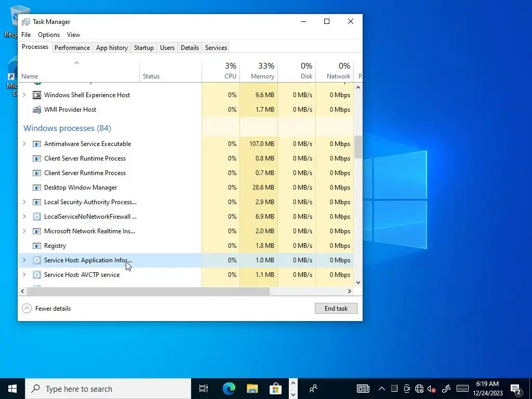The width and height of the screenshot is (532, 399).
Task: Click the Meet Now camera tray icon
Action: coord(406,389)
